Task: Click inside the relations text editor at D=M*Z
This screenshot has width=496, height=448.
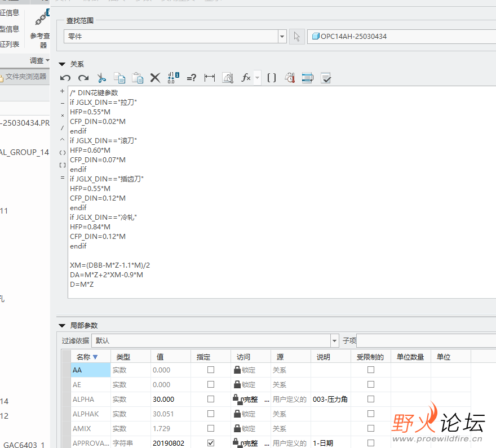Action: tap(82, 284)
